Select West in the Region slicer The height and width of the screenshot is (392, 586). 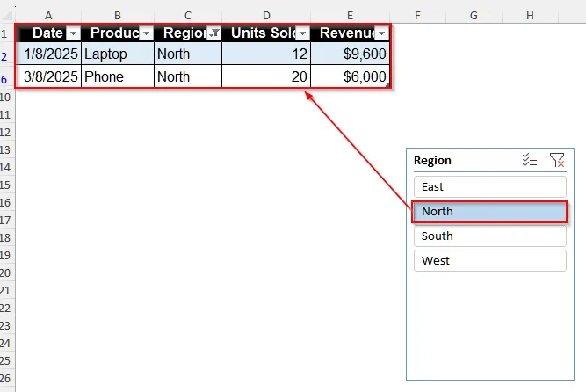click(490, 260)
